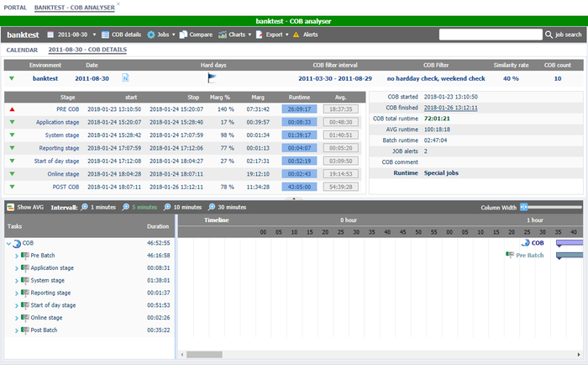This screenshot has width=588, height=365.
Task: Collapse the COB root task node
Action: coord(9,243)
